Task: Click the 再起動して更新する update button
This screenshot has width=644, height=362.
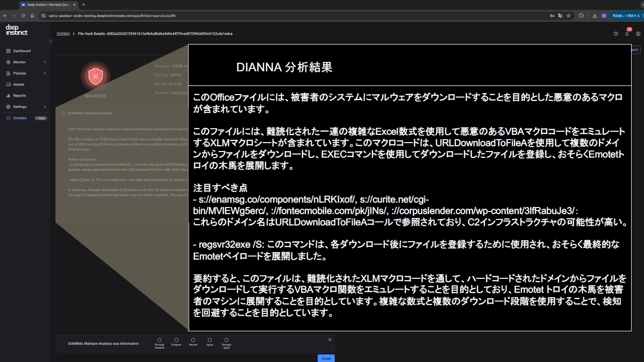Action: coord(626,15)
